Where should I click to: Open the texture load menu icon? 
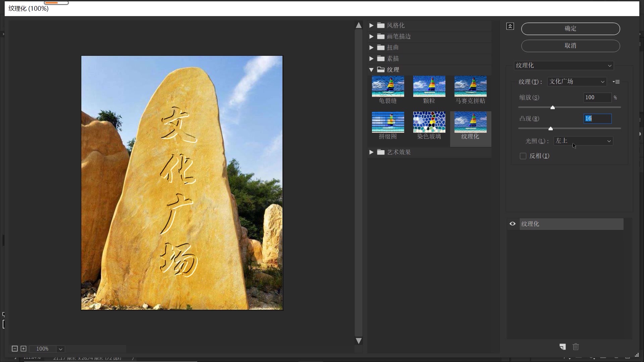pyautogui.click(x=616, y=82)
